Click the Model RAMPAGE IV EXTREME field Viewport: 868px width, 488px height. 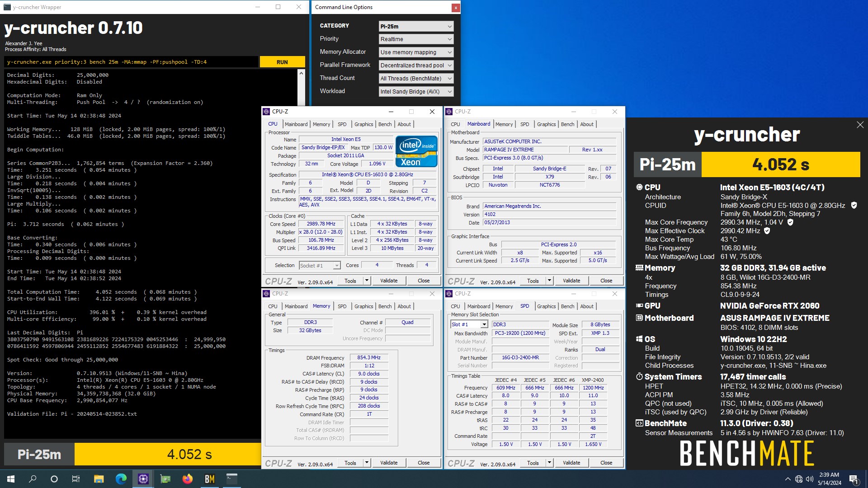click(524, 150)
